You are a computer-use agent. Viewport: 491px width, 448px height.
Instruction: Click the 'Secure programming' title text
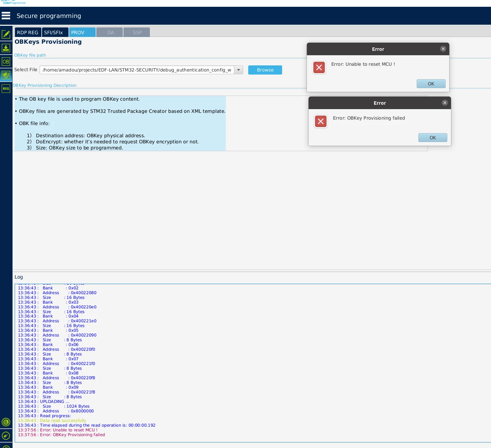click(x=49, y=16)
